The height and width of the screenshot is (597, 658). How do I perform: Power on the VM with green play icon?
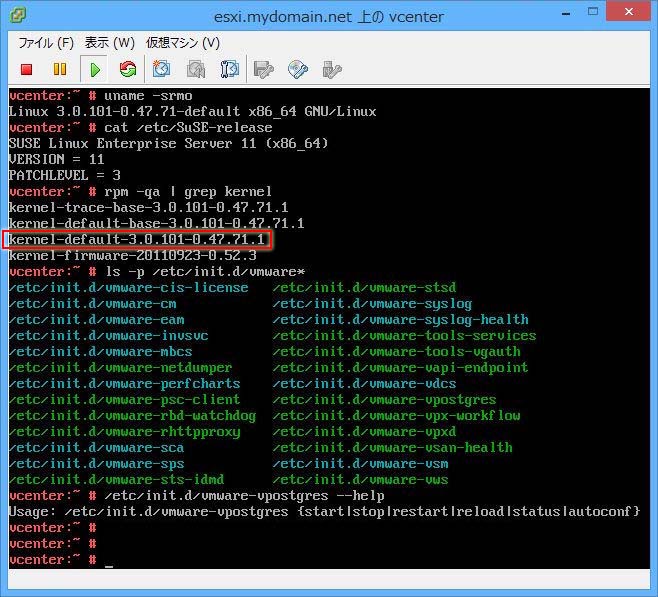pyautogui.click(x=95, y=70)
